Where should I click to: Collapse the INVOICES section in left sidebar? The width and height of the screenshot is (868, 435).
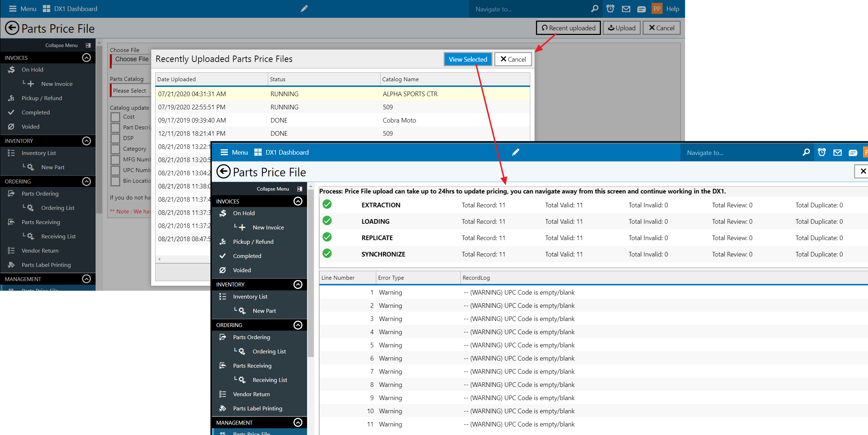[x=86, y=58]
